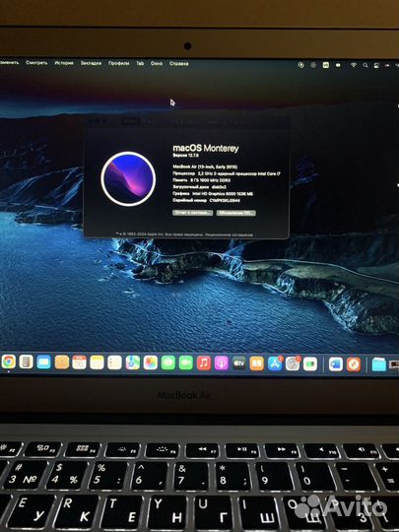The height and width of the screenshot is (532, 399).
Task: Open the "Смотреть" menu
Action: coord(36,62)
